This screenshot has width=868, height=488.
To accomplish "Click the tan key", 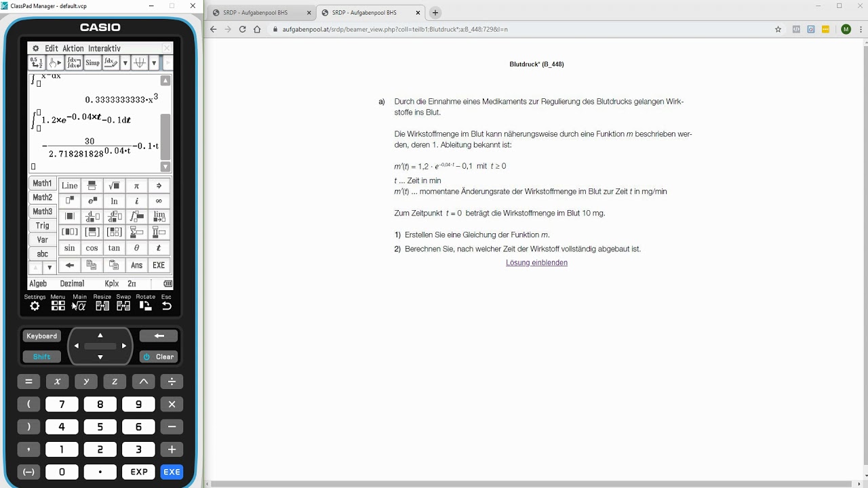I will [114, 248].
